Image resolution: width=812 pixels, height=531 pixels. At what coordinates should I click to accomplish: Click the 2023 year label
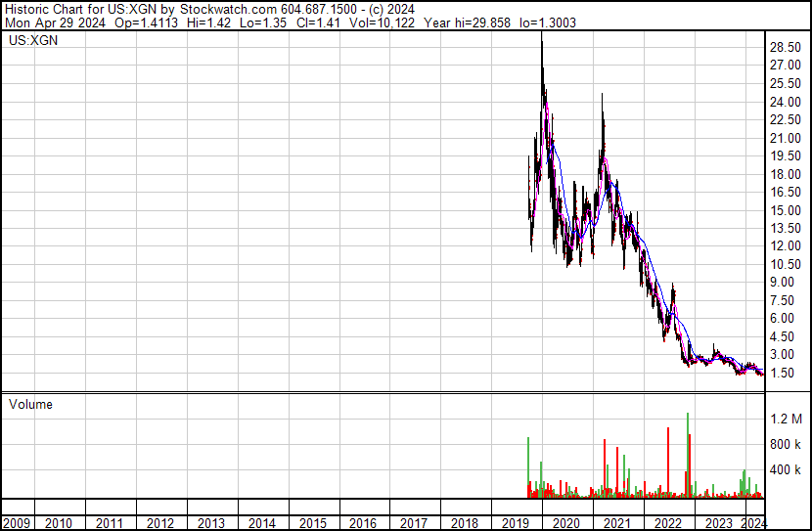tap(719, 523)
